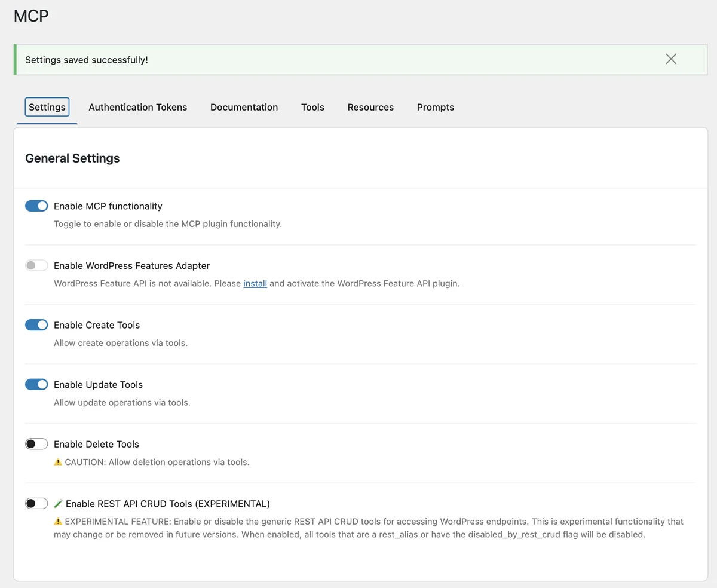Select the Settings tab
Screen dimensions: 717x588
click(x=47, y=107)
